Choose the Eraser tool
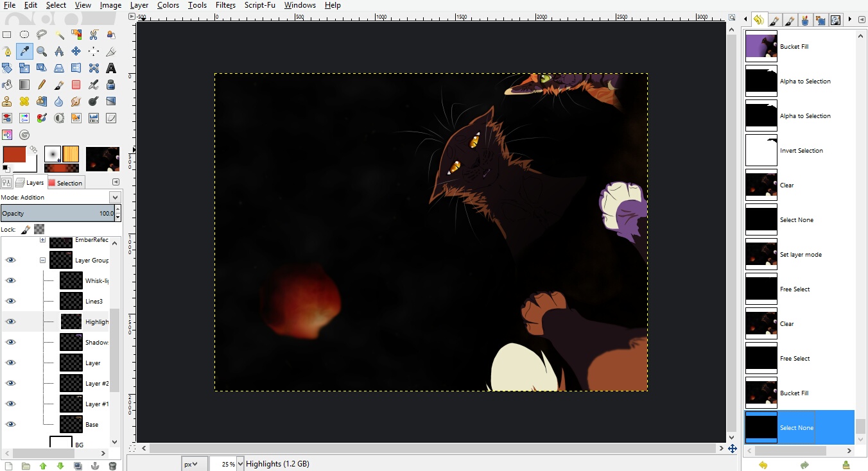868x471 pixels. click(76, 85)
